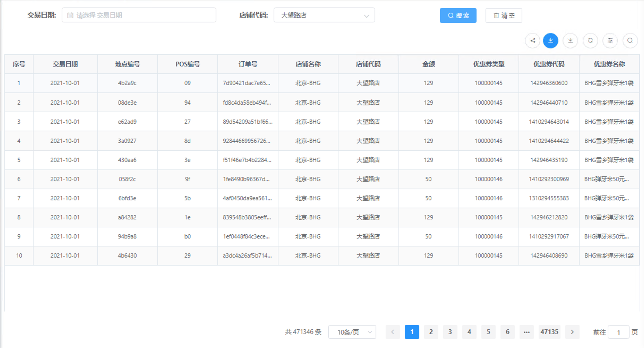Sort by clicking the 金额 column header
Image resolution: width=644 pixels, height=348 pixels.
pos(429,64)
